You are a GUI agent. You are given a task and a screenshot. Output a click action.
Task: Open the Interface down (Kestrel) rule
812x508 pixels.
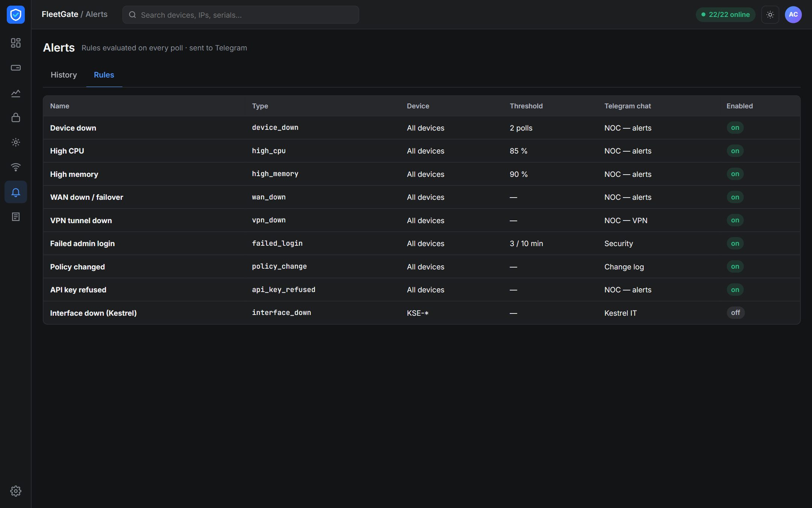point(93,313)
